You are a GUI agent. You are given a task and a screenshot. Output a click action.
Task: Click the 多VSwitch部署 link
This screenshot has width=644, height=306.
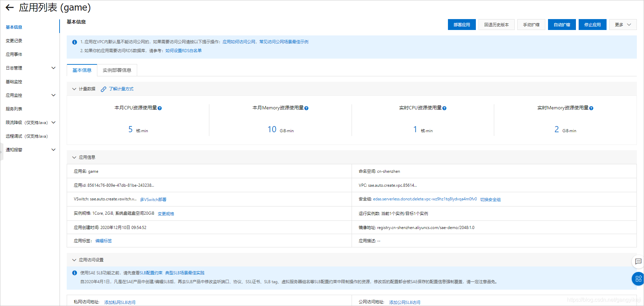[x=153, y=200]
